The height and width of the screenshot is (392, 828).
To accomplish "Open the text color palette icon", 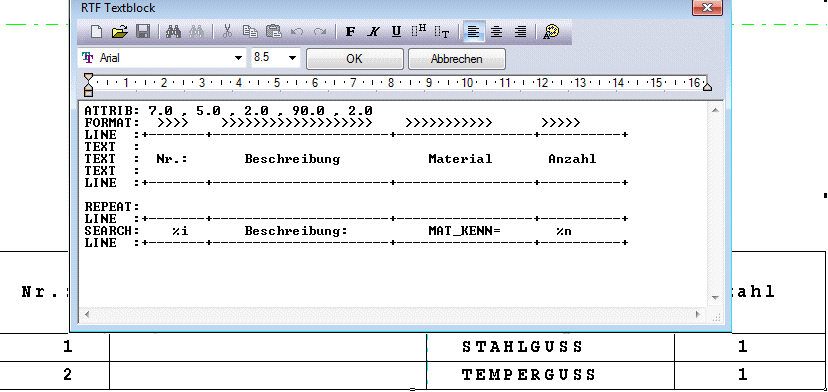I will [x=551, y=32].
